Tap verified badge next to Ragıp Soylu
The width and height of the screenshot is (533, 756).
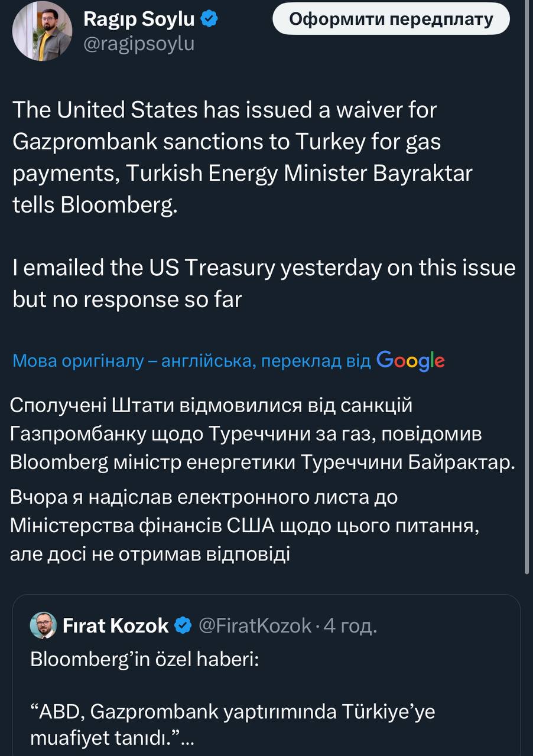tap(210, 19)
